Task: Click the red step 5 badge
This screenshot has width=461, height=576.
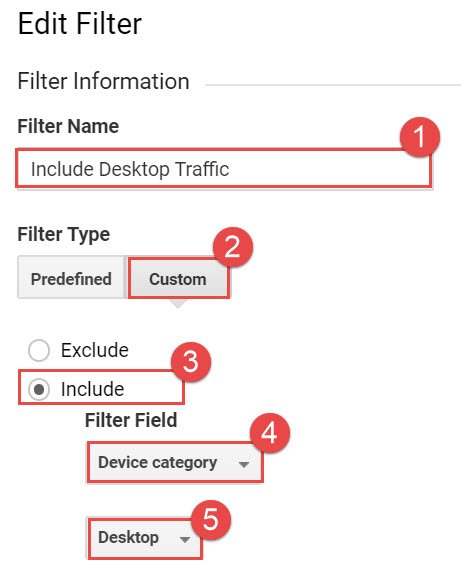Action: pyautogui.click(x=211, y=520)
